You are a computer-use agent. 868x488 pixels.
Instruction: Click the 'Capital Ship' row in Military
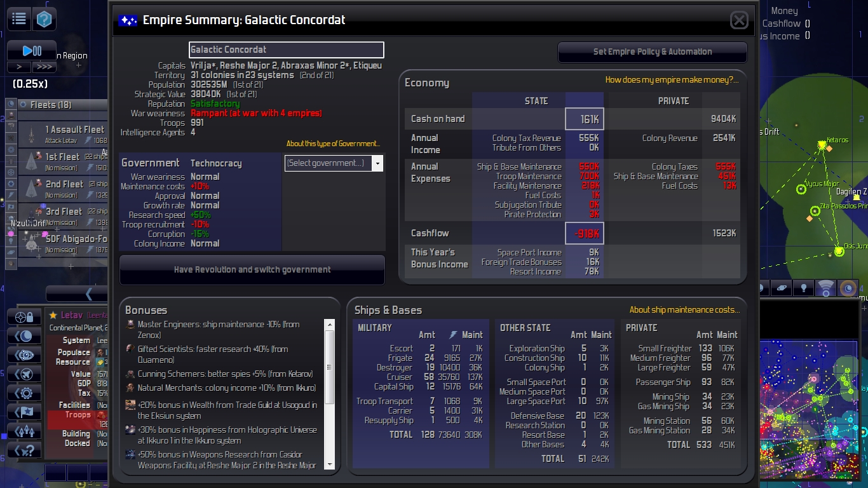click(420, 386)
